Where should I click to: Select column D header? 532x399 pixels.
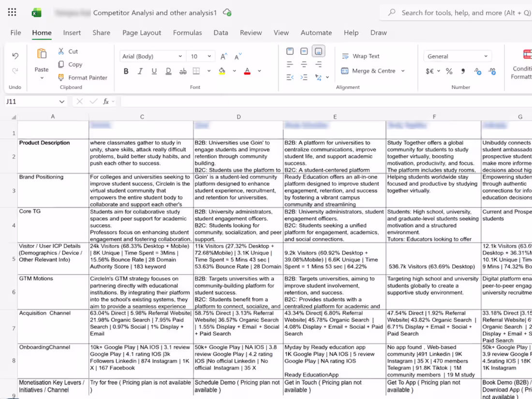point(238,117)
